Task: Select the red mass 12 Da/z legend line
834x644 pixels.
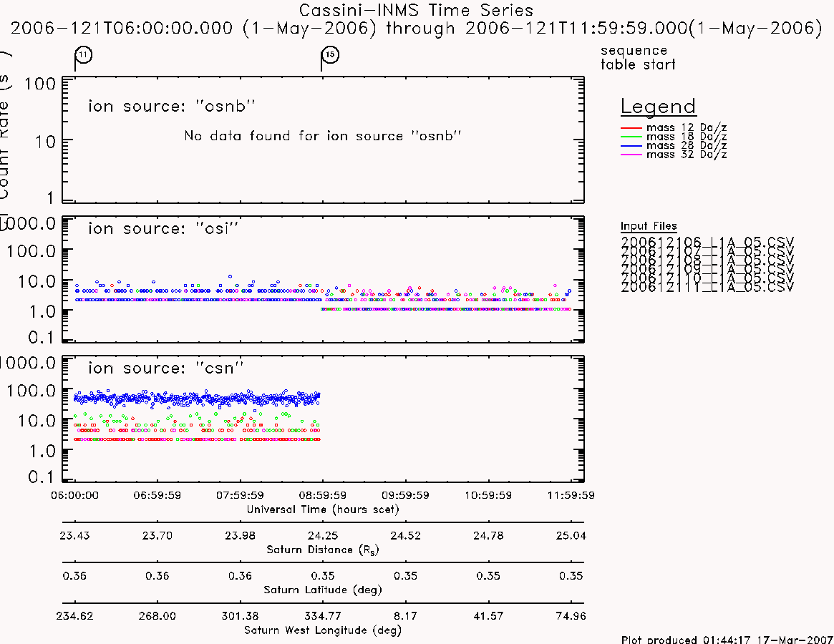Action: pyautogui.click(x=631, y=128)
